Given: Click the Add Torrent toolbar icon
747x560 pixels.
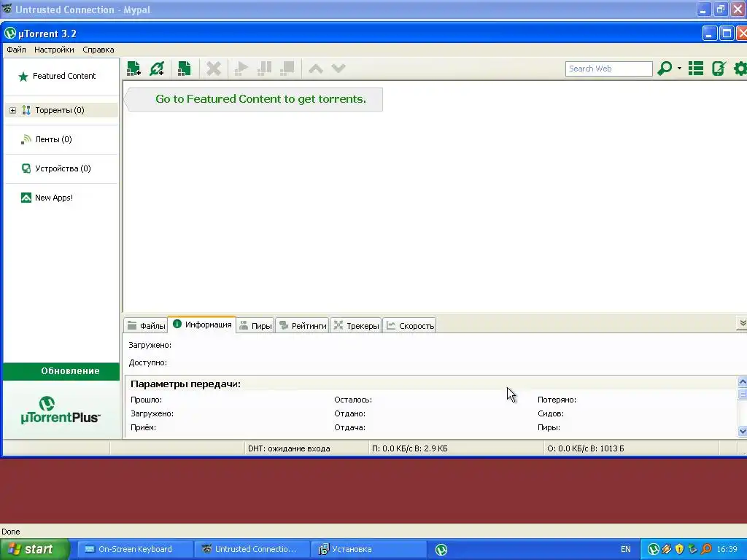Looking at the screenshot, I should pyautogui.click(x=134, y=69).
